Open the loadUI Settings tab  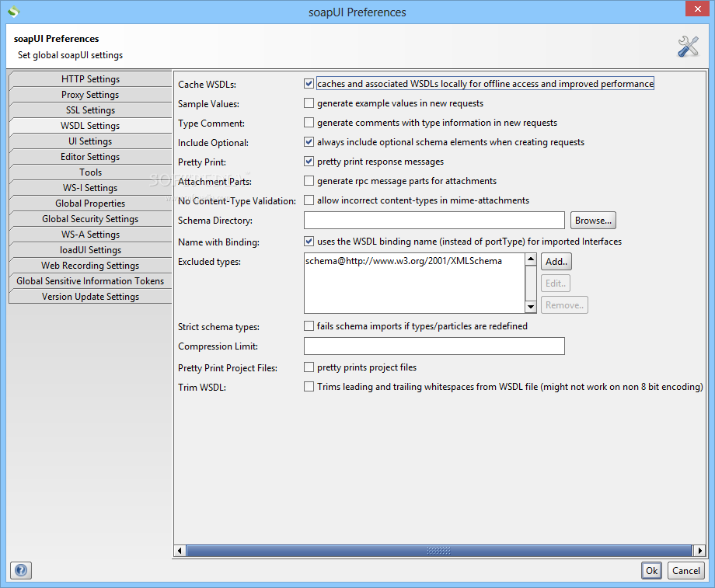tap(90, 249)
